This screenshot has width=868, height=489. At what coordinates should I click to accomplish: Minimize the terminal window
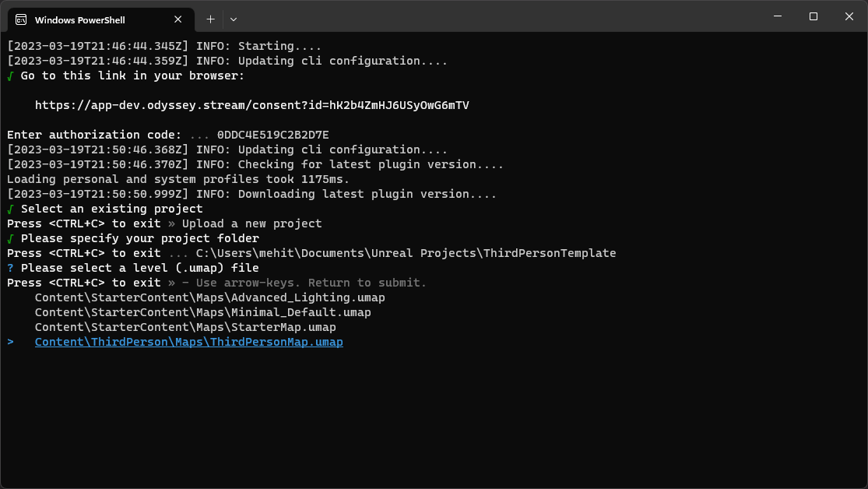[x=778, y=16]
